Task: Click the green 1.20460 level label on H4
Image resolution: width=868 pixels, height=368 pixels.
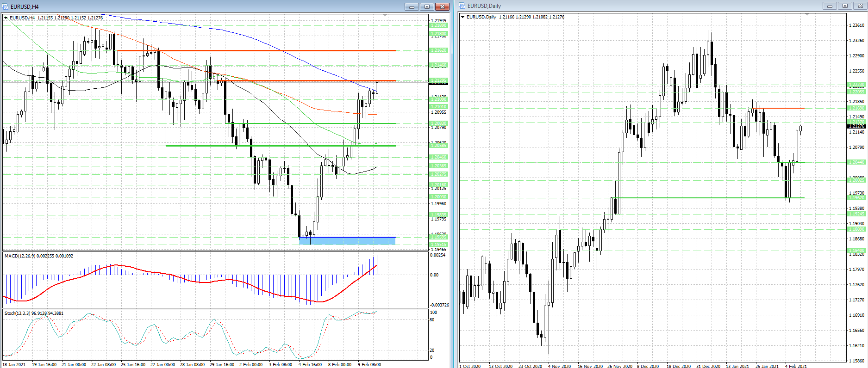Action: pos(438,157)
